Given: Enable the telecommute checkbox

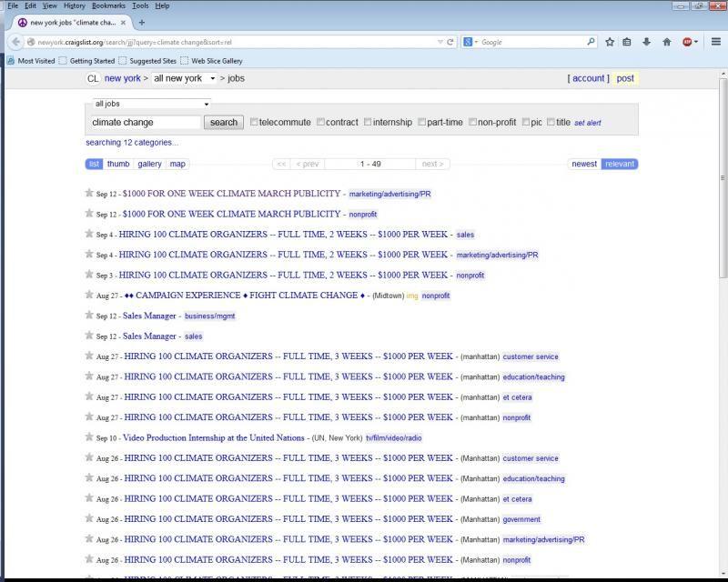Looking at the screenshot, I should (x=255, y=122).
